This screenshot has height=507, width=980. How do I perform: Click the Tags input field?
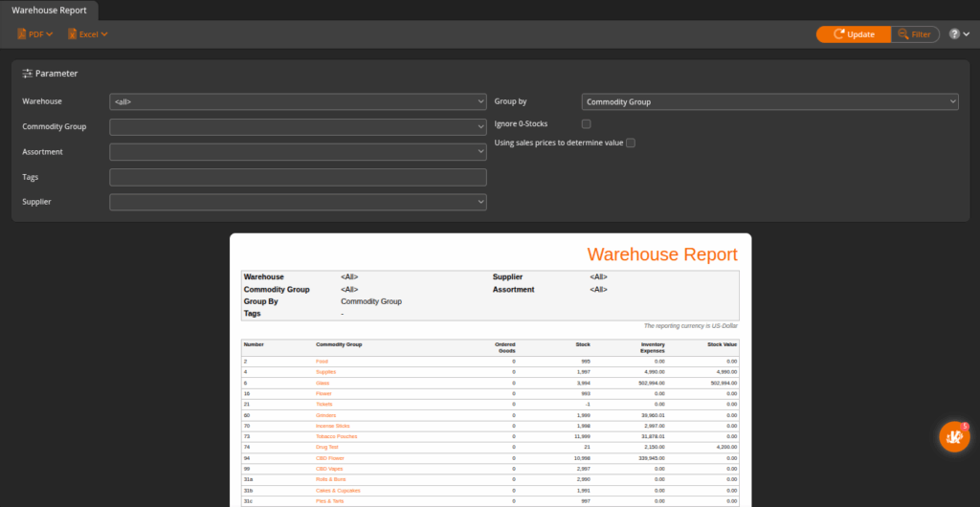pos(299,177)
